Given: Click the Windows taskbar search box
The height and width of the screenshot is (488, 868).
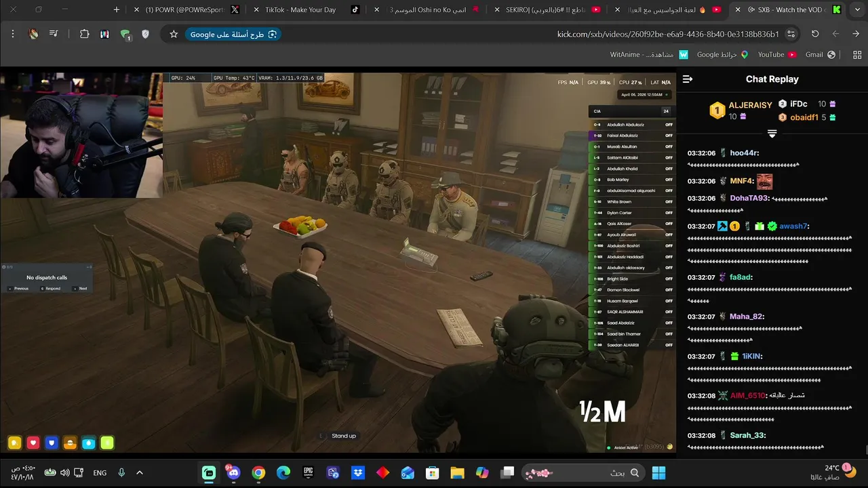Looking at the screenshot, I should (x=583, y=472).
